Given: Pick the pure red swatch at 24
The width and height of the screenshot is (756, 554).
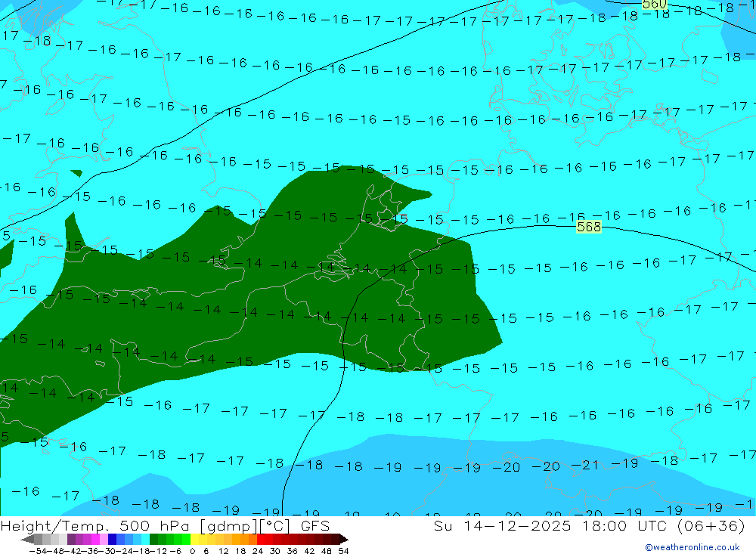Looking at the screenshot, I should pos(261,540).
